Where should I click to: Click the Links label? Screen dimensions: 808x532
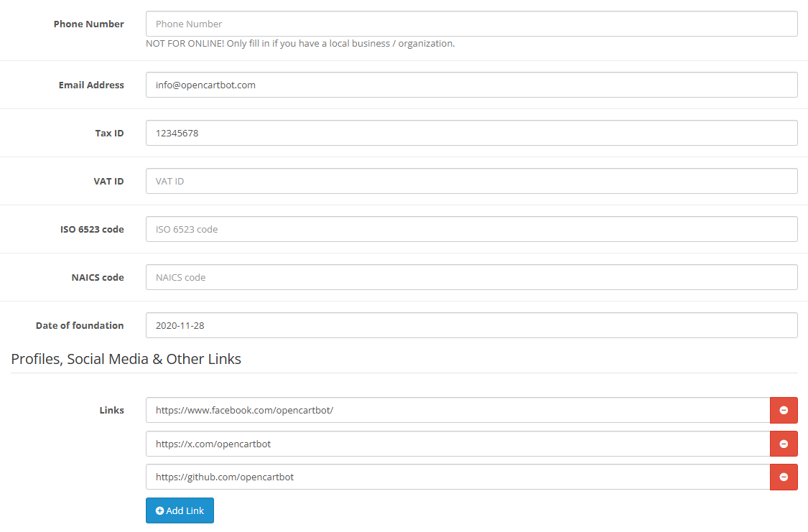[x=111, y=410]
